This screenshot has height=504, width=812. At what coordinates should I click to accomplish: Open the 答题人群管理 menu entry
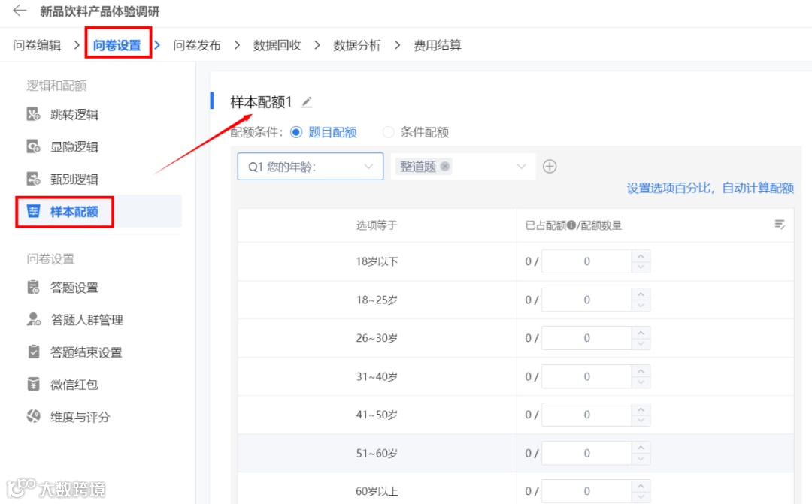coord(86,320)
